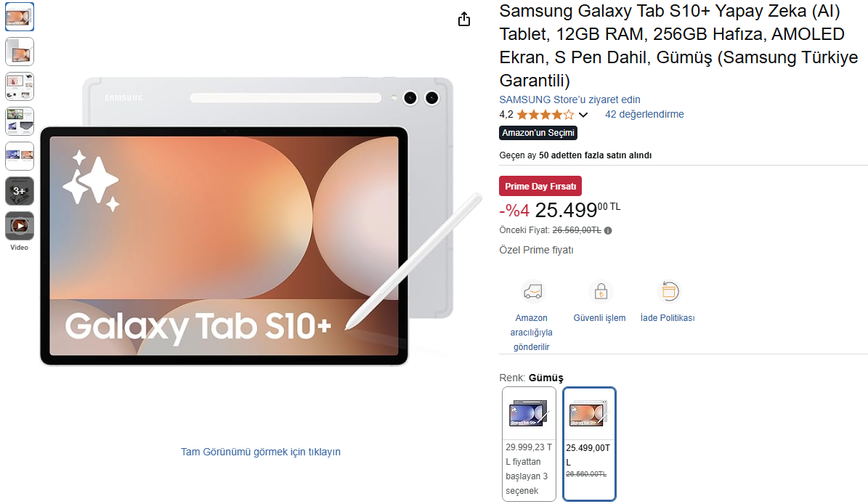Click the İade Politikası return icon

coord(669,291)
